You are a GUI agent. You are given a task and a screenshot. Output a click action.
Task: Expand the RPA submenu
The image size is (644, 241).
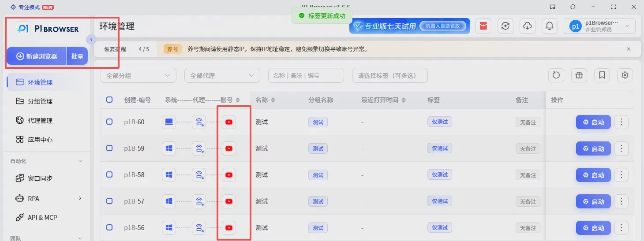pyautogui.click(x=80, y=198)
